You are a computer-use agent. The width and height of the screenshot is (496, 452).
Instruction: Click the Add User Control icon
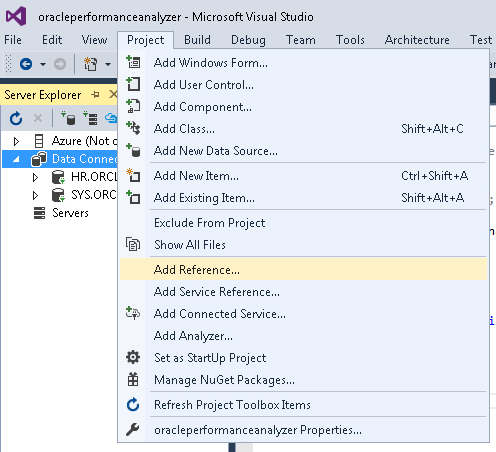point(133,84)
